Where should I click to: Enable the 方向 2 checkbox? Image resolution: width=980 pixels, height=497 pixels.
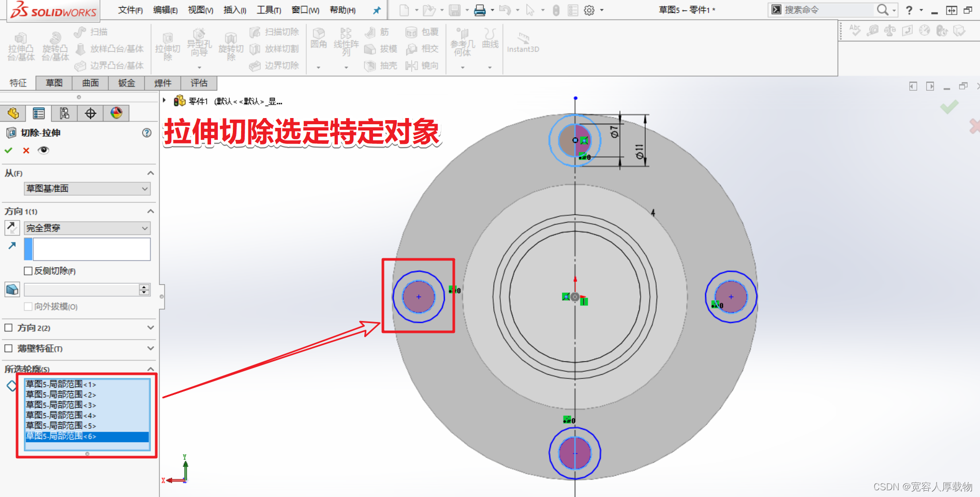click(x=8, y=328)
